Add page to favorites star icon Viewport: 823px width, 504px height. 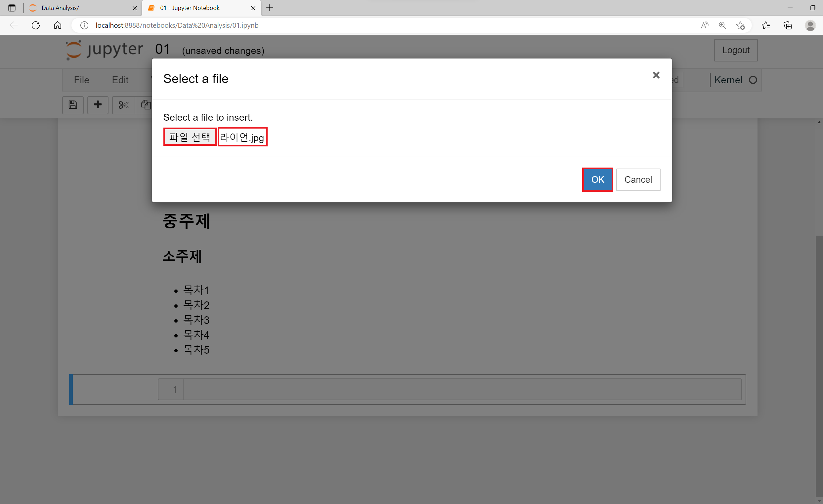pyautogui.click(x=740, y=25)
